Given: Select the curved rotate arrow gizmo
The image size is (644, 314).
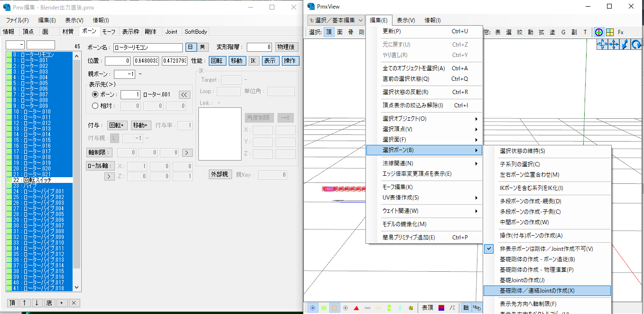Looking at the screenshot, I should tap(636, 44).
